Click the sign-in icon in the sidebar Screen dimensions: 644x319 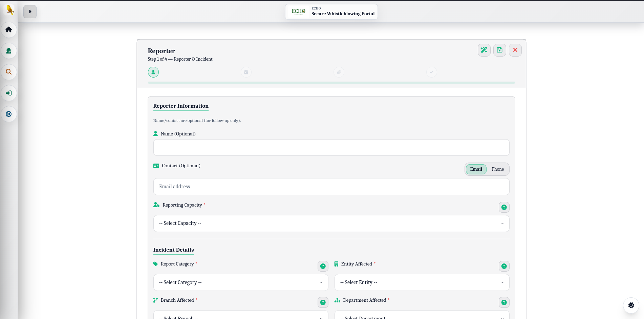click(x=9, y=93)
